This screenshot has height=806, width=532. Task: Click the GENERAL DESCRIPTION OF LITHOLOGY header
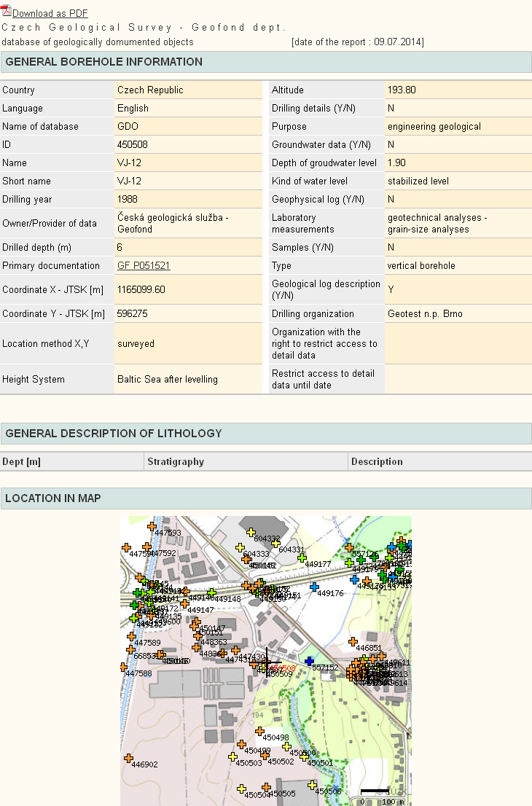(x=266, y=434)
